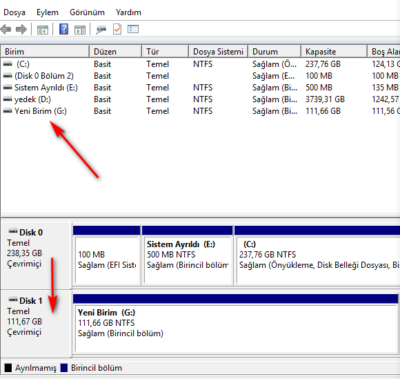
Task: Click the 237,76 GB capacity cell
Action: coord(323,64)
